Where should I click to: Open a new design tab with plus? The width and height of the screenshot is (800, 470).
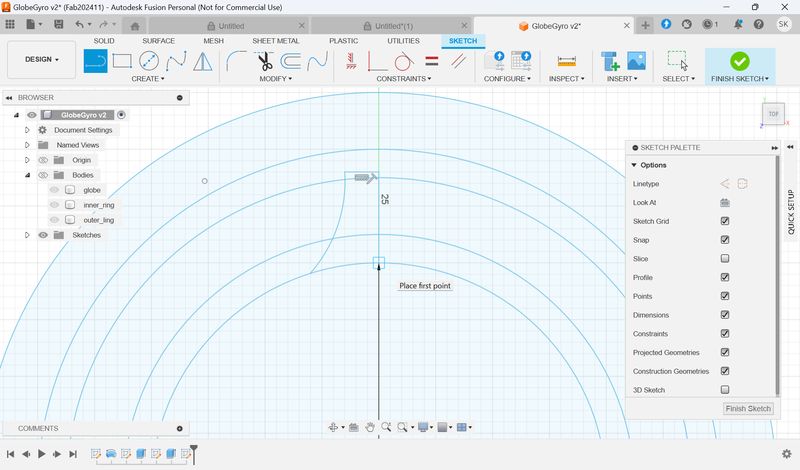[645, 26]
